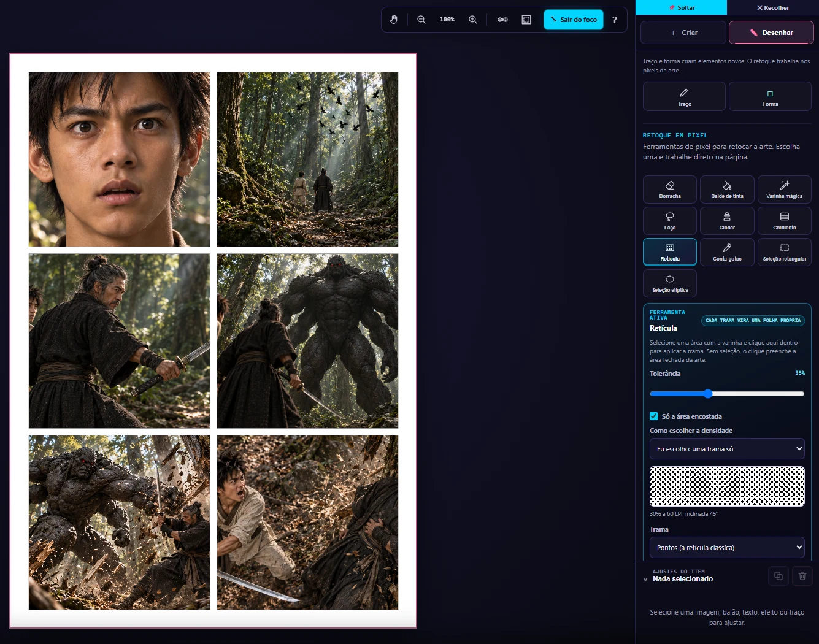Choose the Laço lasso tool
This screenshot has width=819, height=644.
(x=670, y=221)
